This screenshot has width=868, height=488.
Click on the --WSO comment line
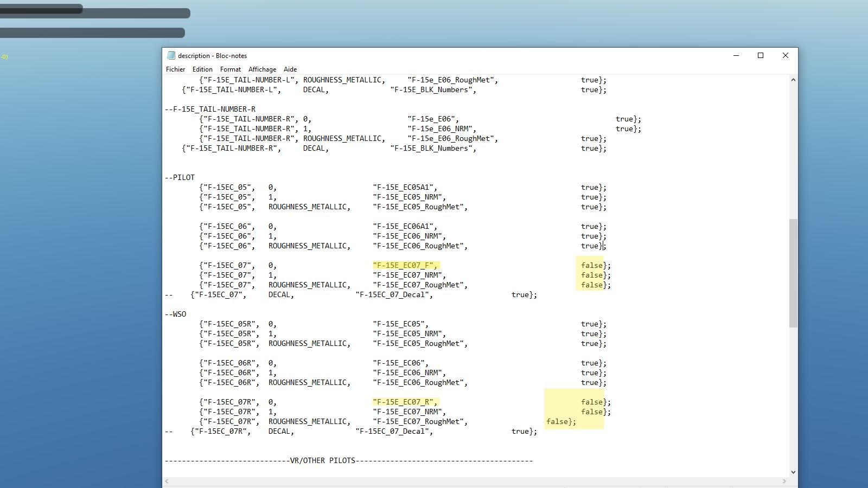pos(175,314)
